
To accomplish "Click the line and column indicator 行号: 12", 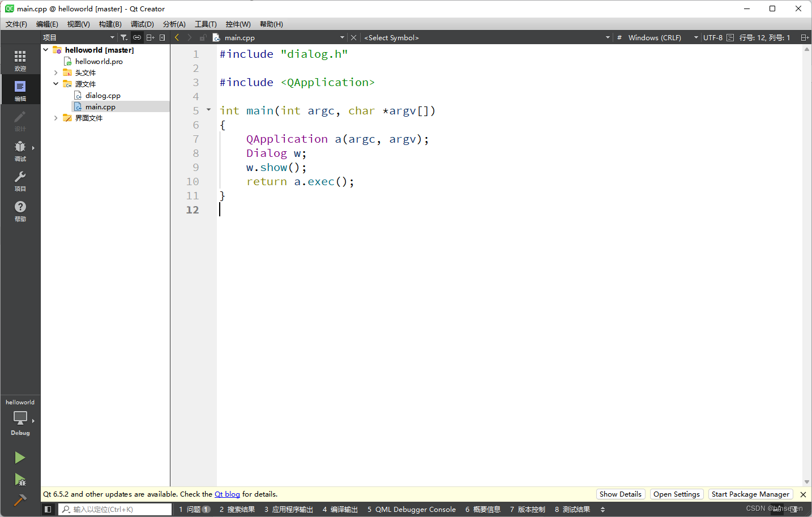I will point(764,37).
